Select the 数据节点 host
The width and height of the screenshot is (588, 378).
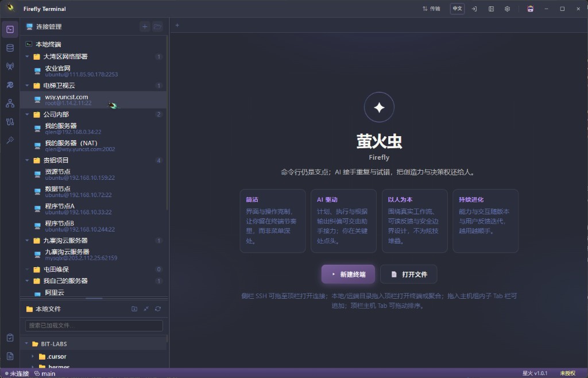(94, 192)
